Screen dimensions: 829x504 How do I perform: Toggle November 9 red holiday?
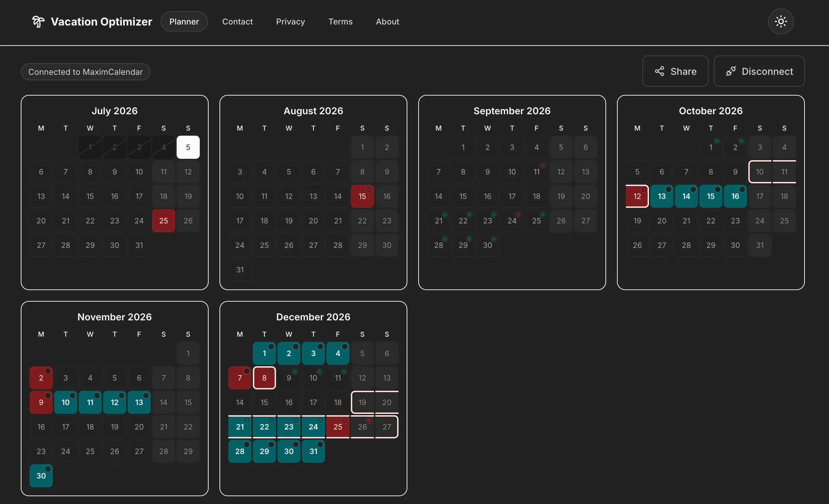coord(41,402)
